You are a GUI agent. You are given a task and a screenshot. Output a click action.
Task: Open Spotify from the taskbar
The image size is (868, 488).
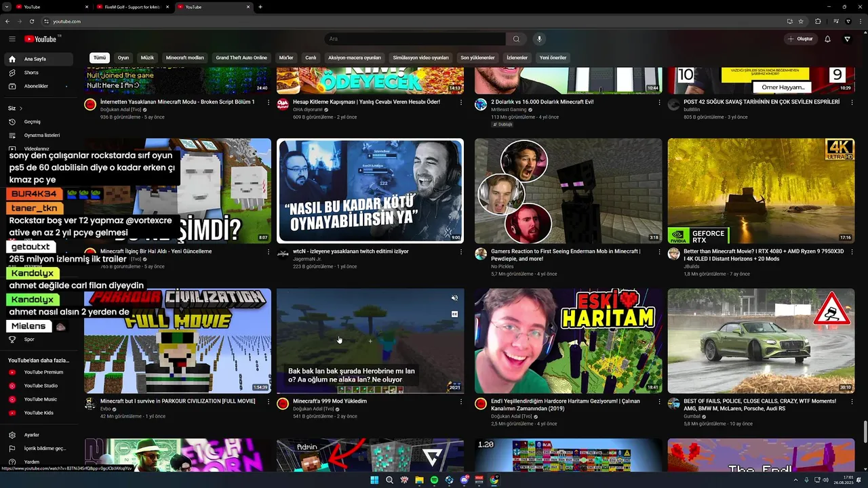(434, 480)
